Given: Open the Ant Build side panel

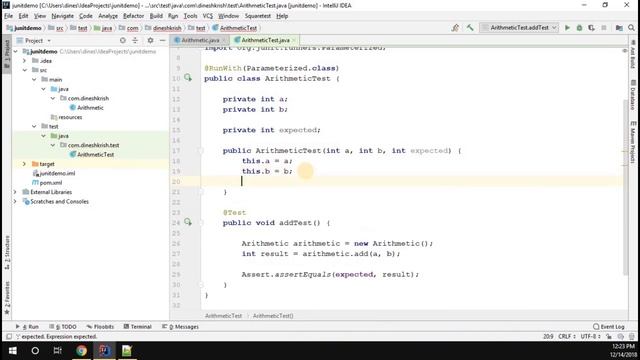Looking at the screenshot, I should point(633,54).
